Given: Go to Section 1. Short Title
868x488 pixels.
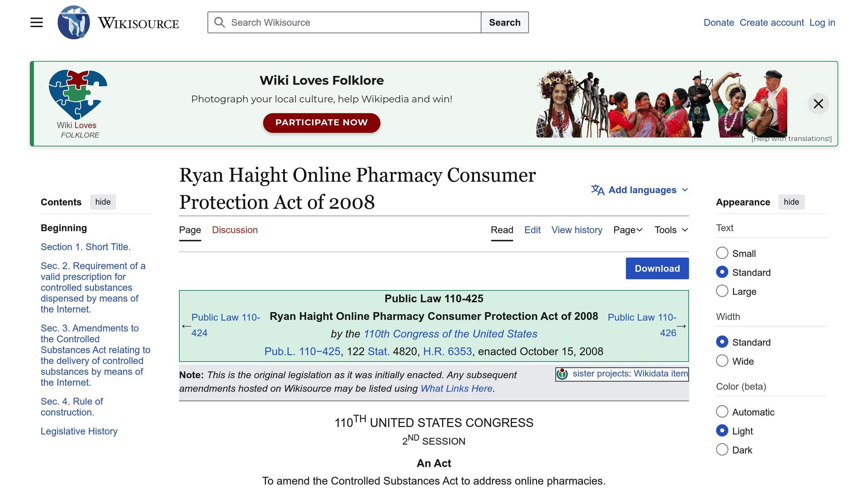Looking at the screenshot, I should (86, 247).
